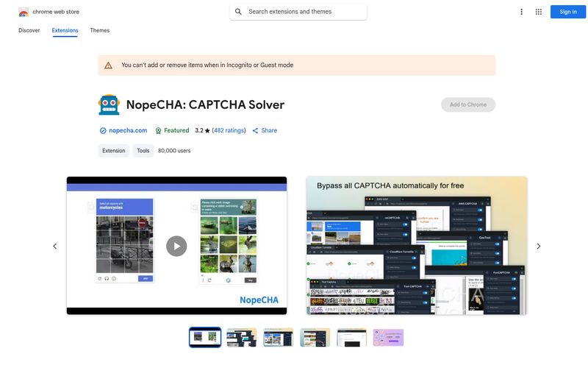Go to previous screenshot with left arrow
This screenshot has height=365, width=588.
click(x=54, y=246)
